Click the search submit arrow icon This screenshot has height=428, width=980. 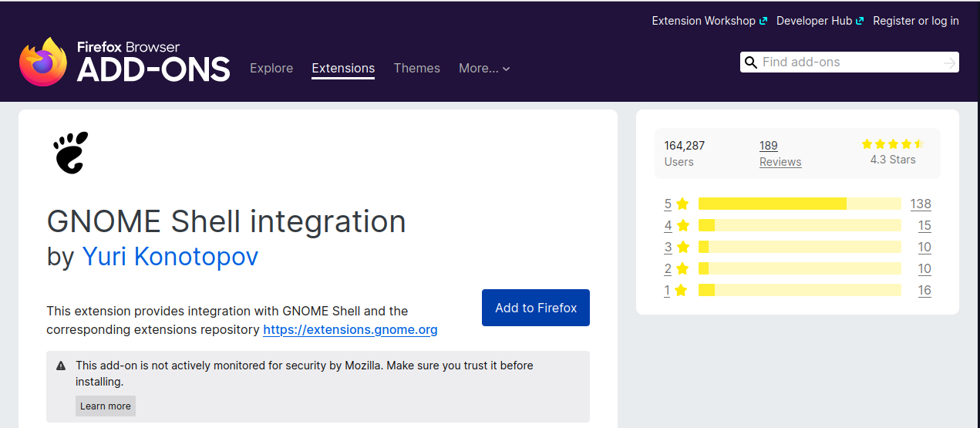coord(949,62)
